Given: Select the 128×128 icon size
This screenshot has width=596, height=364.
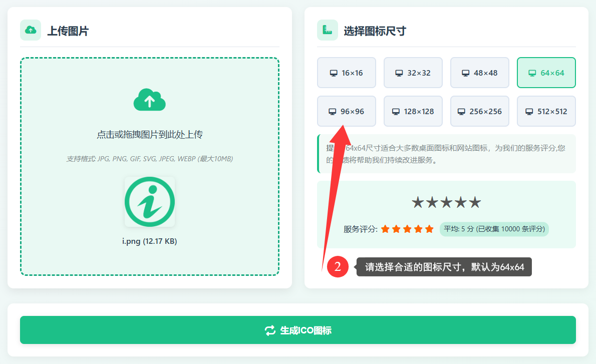Looking at the screenshot, I should click(x=413, y=111).
